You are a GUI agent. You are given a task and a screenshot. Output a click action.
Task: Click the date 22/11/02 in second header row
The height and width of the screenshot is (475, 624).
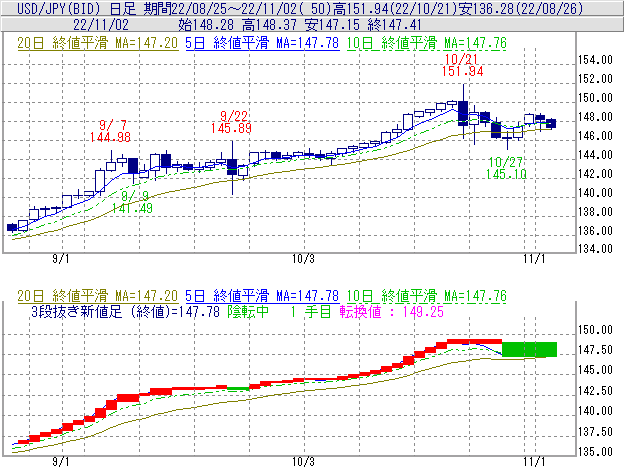[x=101, y=25]
